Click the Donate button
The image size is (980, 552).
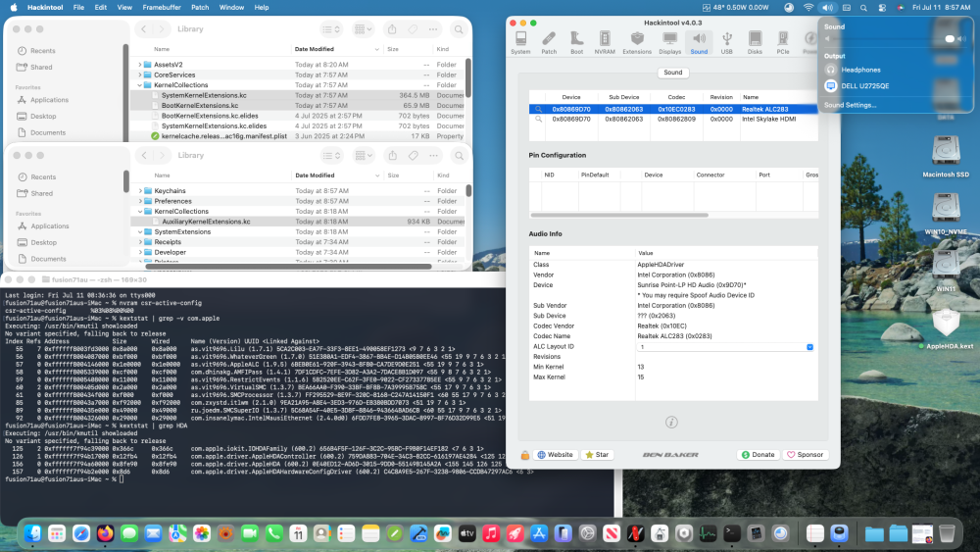point(759,455)
